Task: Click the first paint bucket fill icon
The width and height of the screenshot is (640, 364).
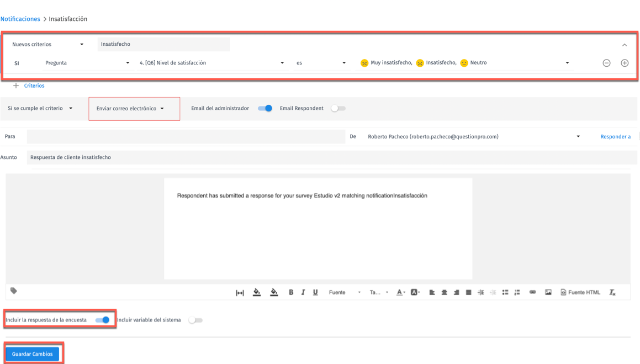Action: click(257, 292)
